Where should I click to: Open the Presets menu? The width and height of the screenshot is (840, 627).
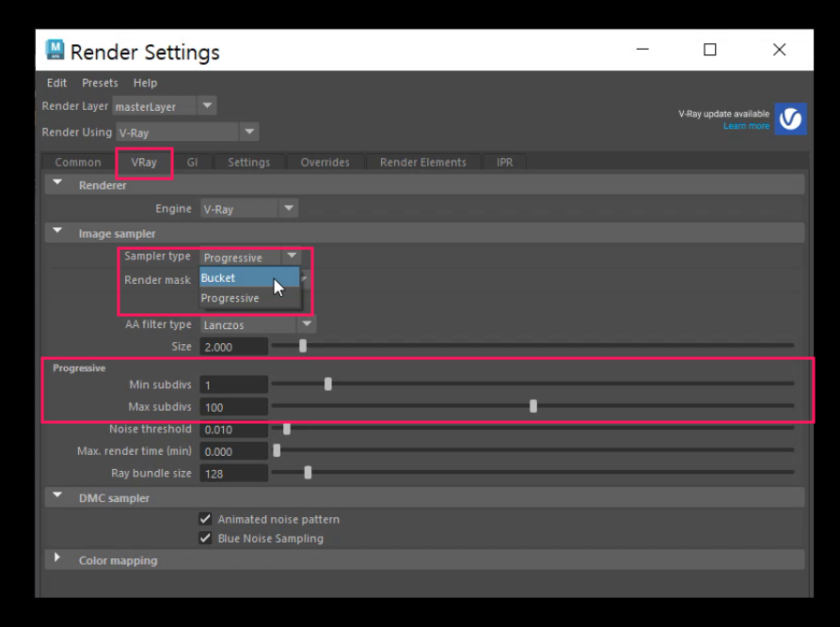pyautogui.click(x=100, y=83)
